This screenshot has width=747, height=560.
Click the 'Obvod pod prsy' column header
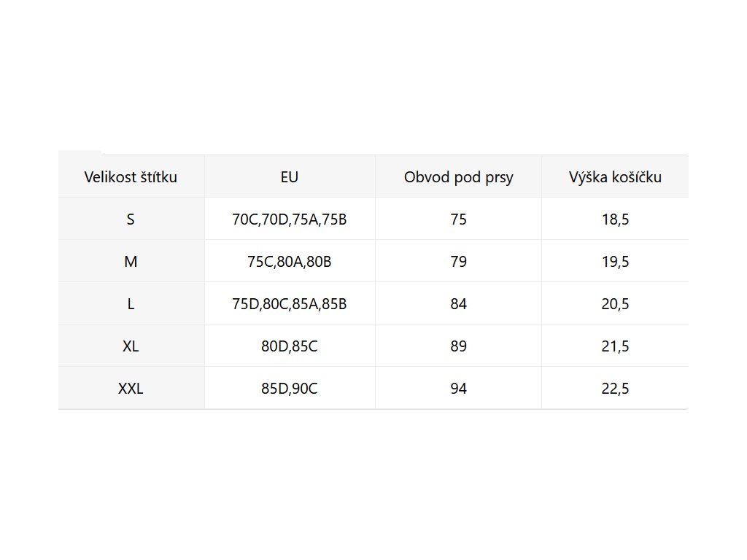pos(458,177)
